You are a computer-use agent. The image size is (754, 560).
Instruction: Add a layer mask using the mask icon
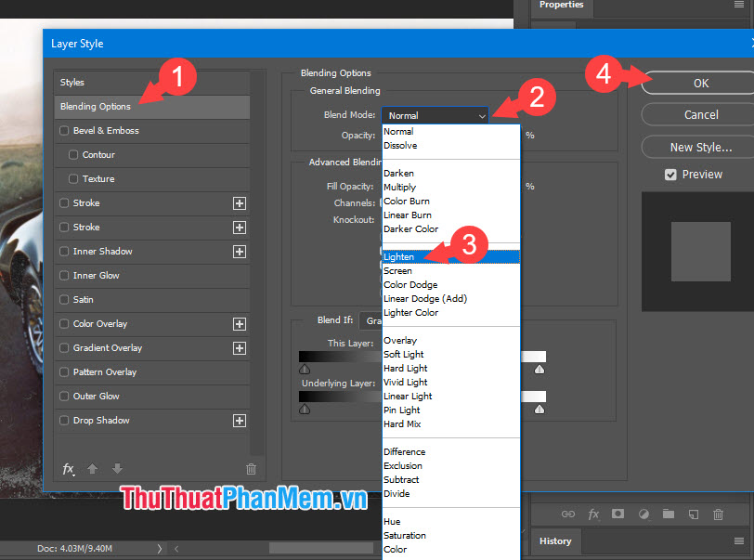coord(619,514)
